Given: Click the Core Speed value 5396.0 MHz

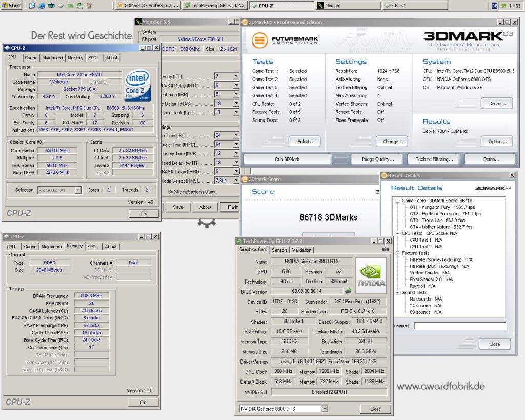Looking at the screenshot, I should [x=57, y=151].
